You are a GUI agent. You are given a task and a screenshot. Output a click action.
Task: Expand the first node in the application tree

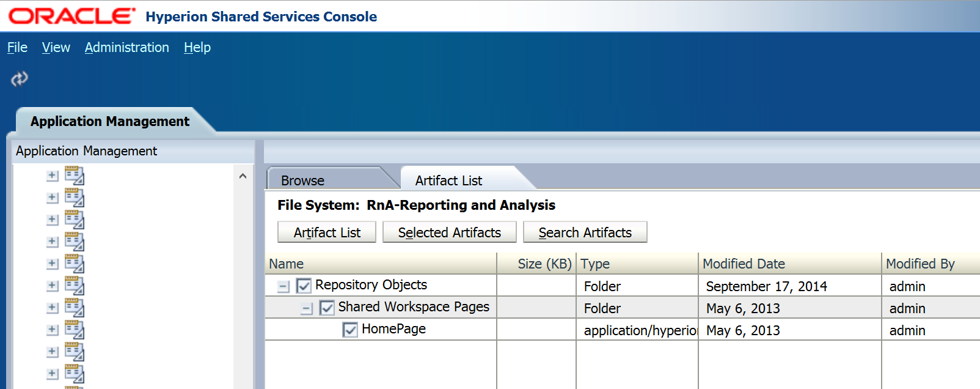tap(53, 176)
